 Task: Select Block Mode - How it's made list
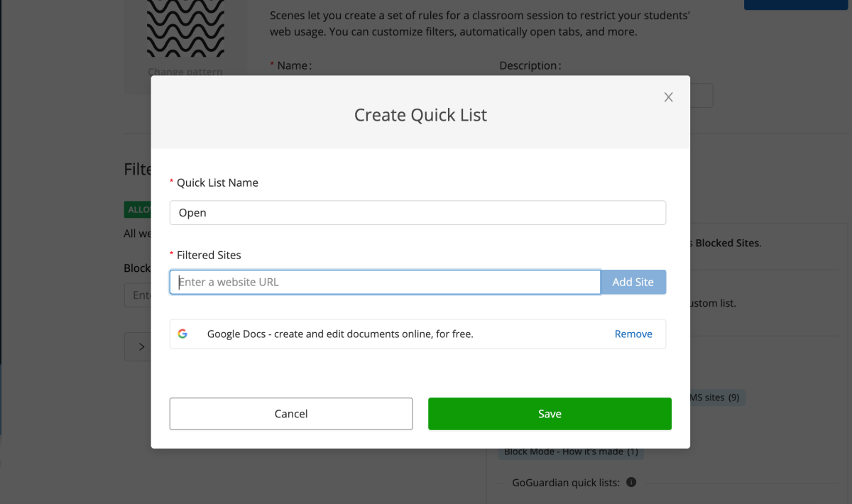click(x=572, y=451)
